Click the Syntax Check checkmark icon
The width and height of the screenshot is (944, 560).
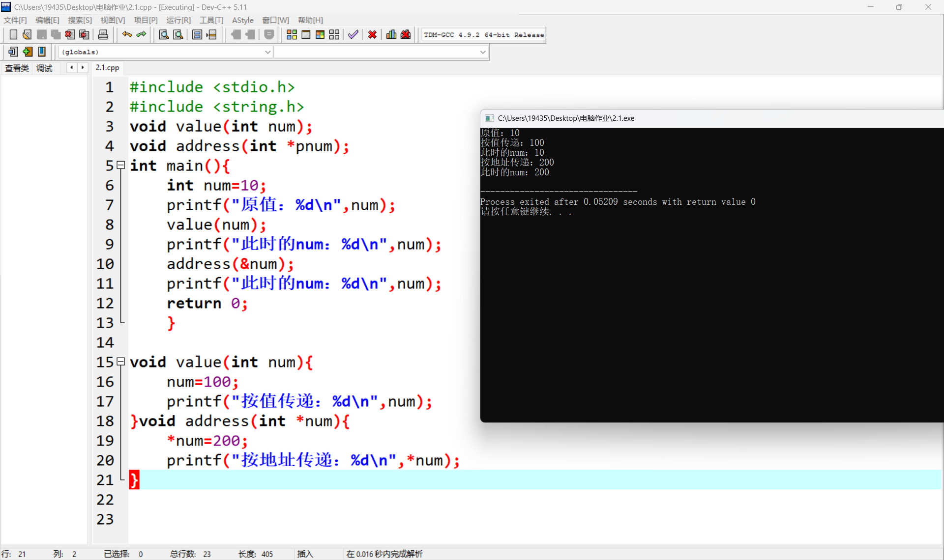[353, 34]
